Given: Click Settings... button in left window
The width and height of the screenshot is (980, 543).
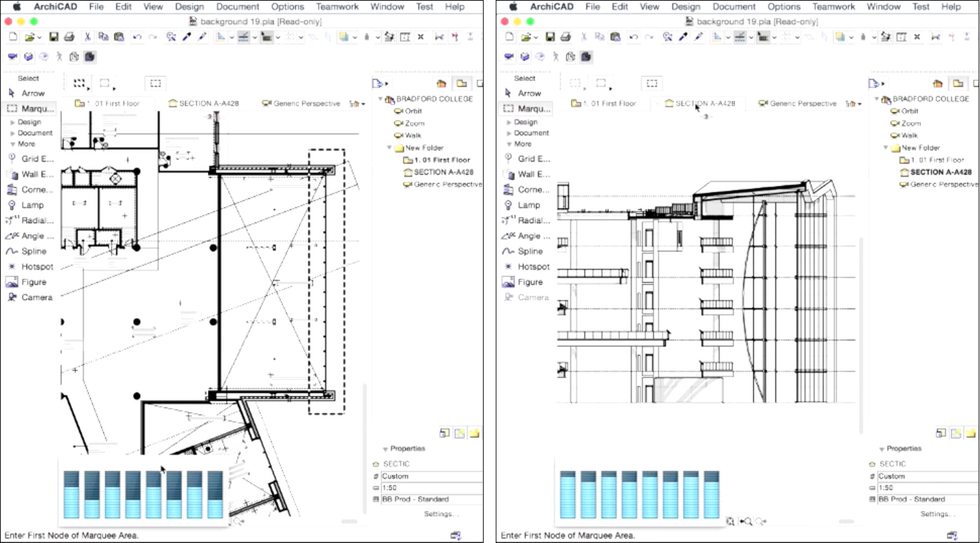Looking at the screenshot, I should pos(441,514).
